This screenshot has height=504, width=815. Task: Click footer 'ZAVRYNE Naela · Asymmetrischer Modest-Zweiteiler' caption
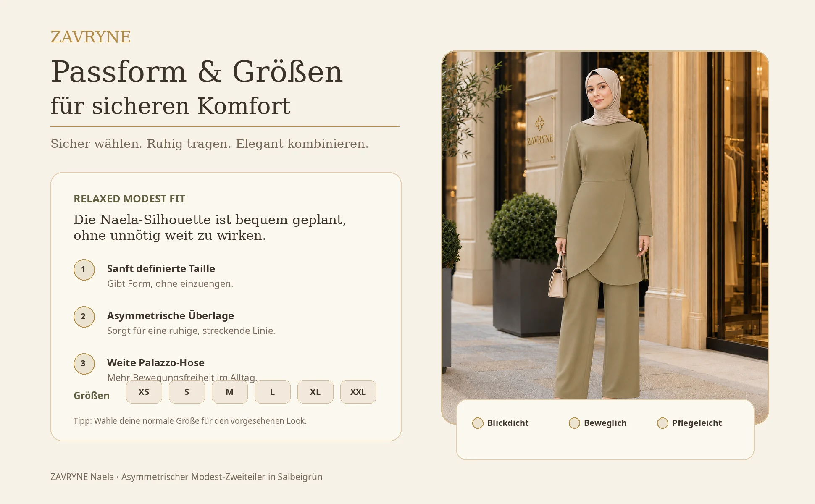(187, 477)
